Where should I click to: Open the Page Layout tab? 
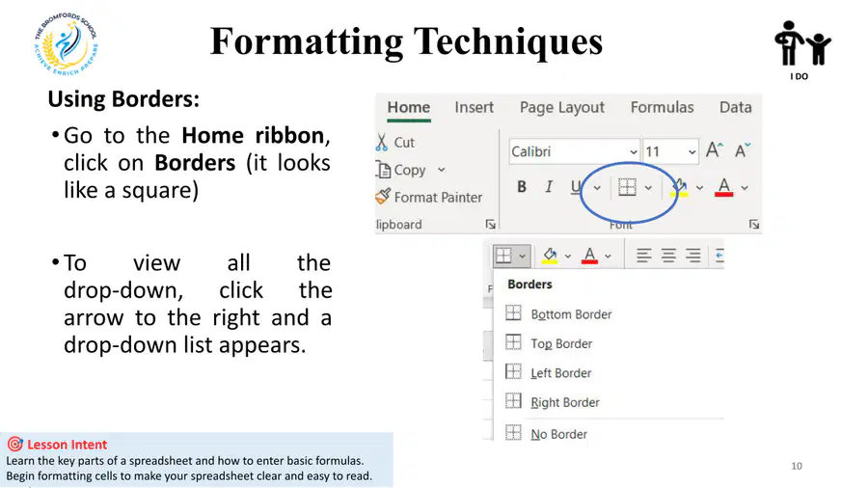[x=562, y=107]
